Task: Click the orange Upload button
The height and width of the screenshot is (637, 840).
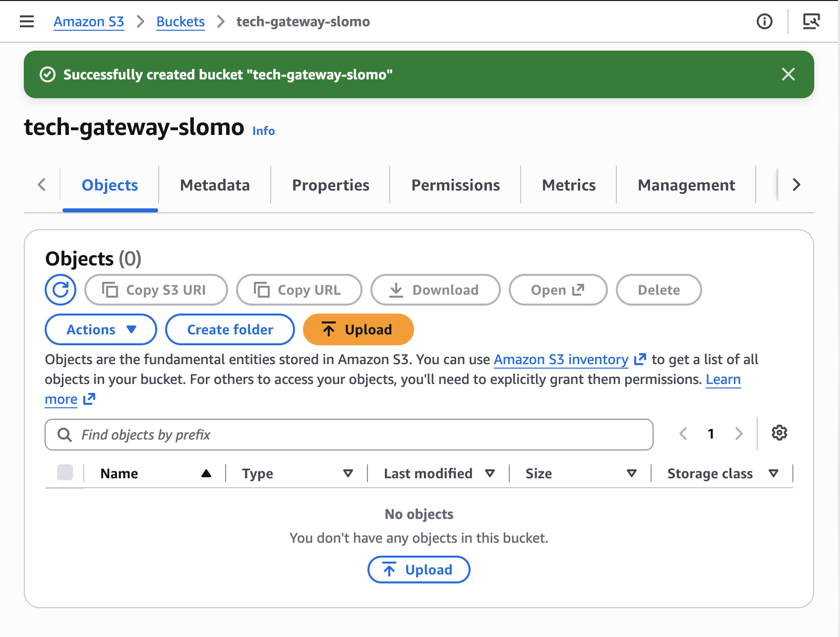Action: (x=358, y=329)
